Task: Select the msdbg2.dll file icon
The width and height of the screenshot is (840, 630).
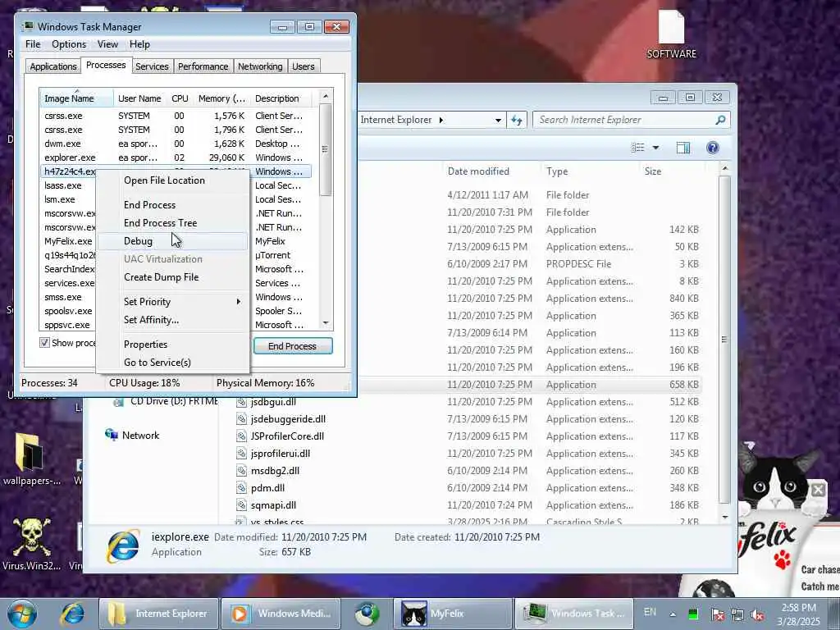Action: [242, 470]
